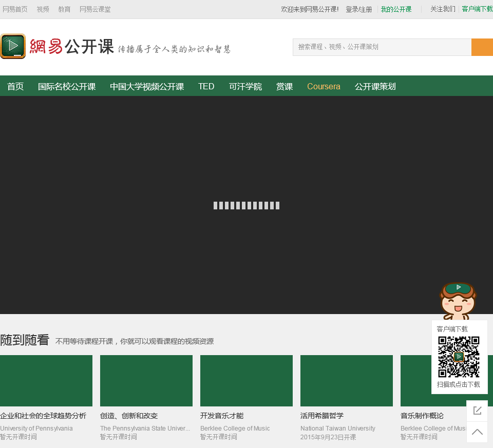Click the 教育 top link
The width and height of the screenshot is (493, 448).
[64, 9]
